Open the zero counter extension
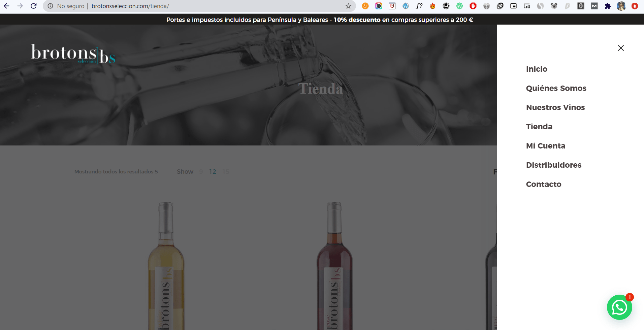The width and height of the screenshot is (644, 330). click(581, 6)
